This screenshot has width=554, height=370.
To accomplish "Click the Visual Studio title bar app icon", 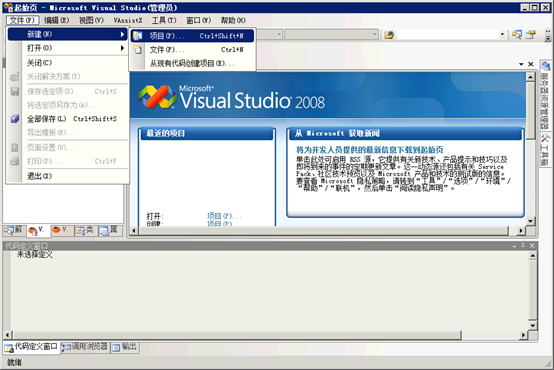I will click(x=8, y=7).
